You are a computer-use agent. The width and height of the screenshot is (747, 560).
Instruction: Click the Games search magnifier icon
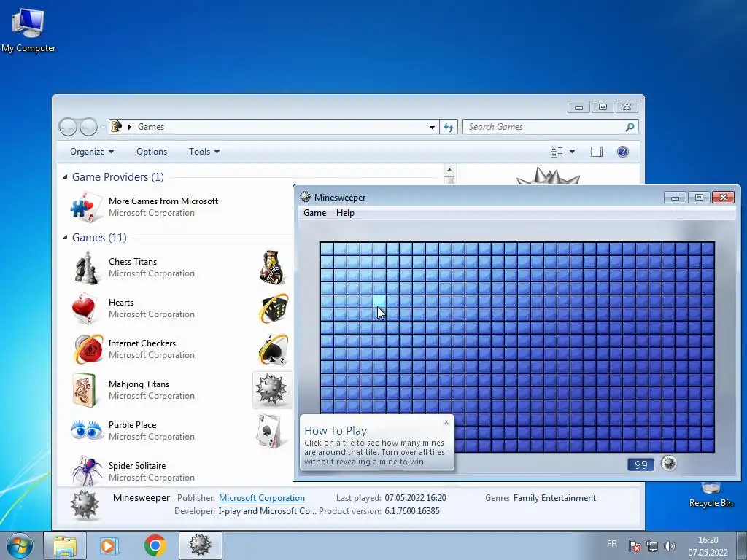point(630,127)
